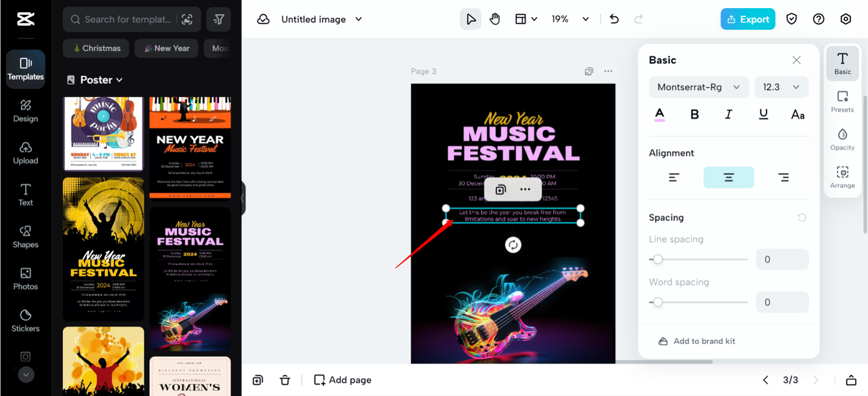
Task: Choose the orange New Year Music Festival template
Action: (x=190, y=148)
